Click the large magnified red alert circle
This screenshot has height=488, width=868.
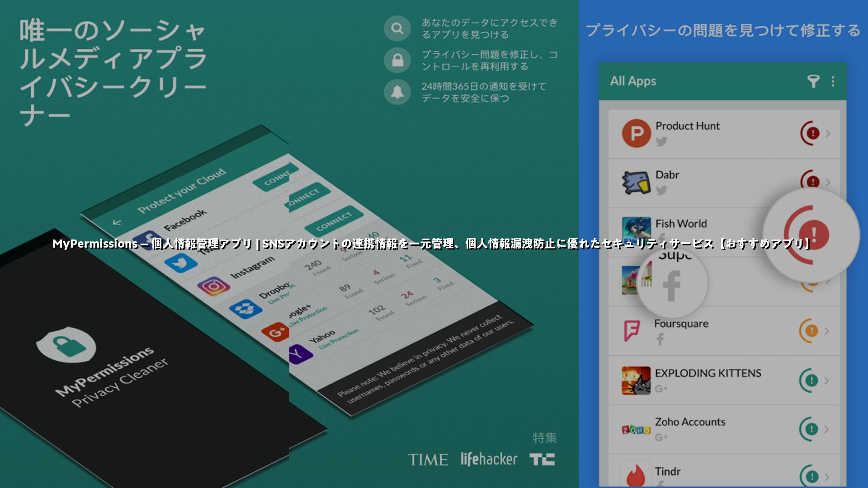click(811, 235)
